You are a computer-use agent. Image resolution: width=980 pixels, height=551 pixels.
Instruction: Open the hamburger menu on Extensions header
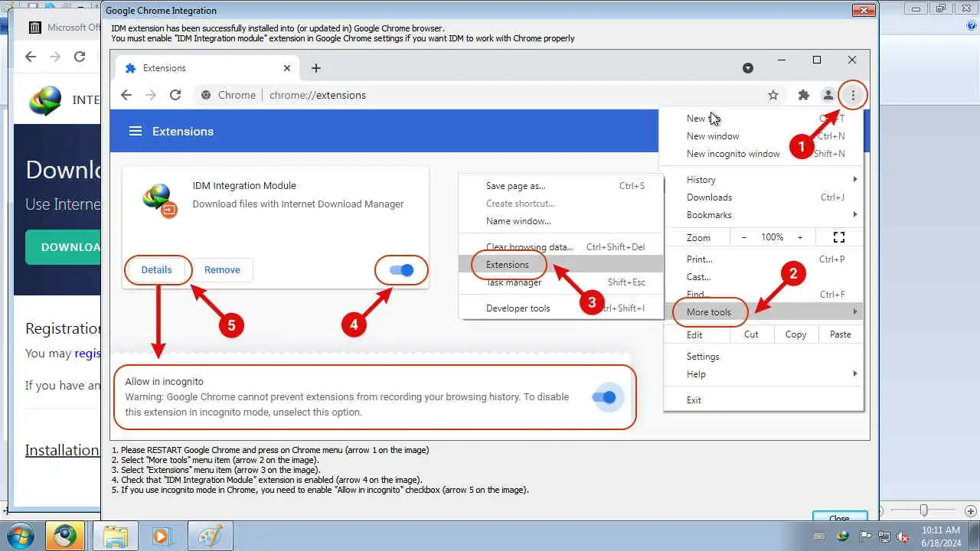[x=136, y=131]
